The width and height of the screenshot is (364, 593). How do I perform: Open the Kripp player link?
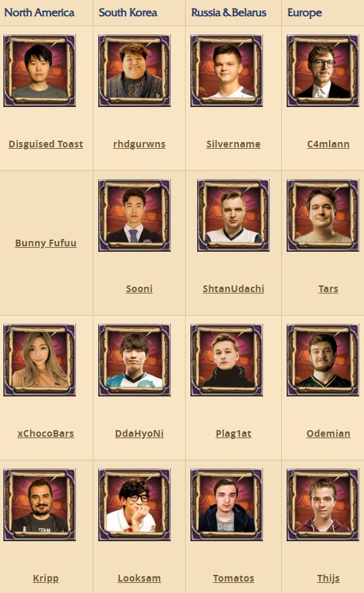[x=46, y=578]
